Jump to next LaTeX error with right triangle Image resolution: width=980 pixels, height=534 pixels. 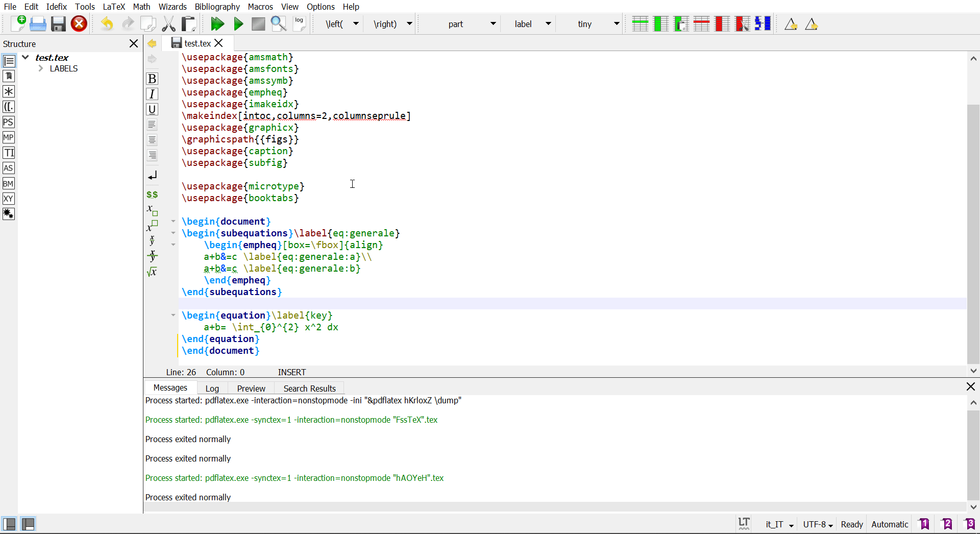pos(811,24)
